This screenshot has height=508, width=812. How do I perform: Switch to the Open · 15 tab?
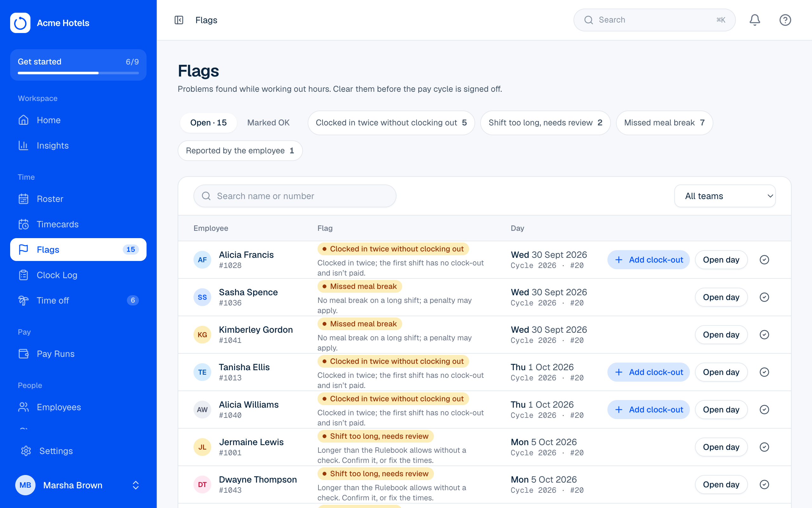click(208, 123)
